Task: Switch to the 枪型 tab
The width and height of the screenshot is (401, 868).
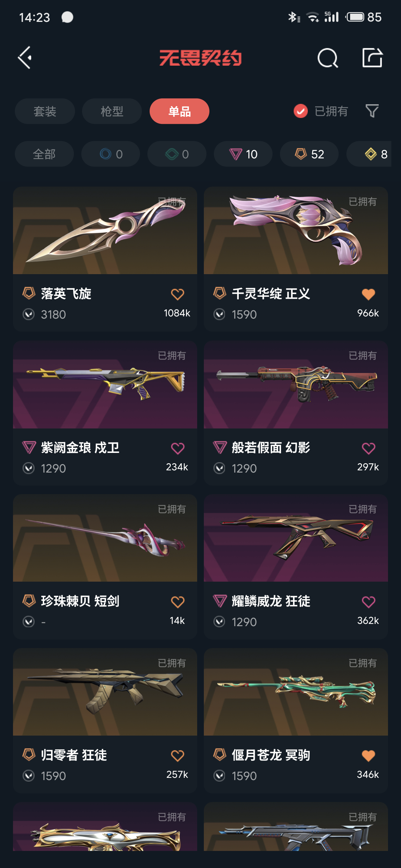Action: [112, 111]
